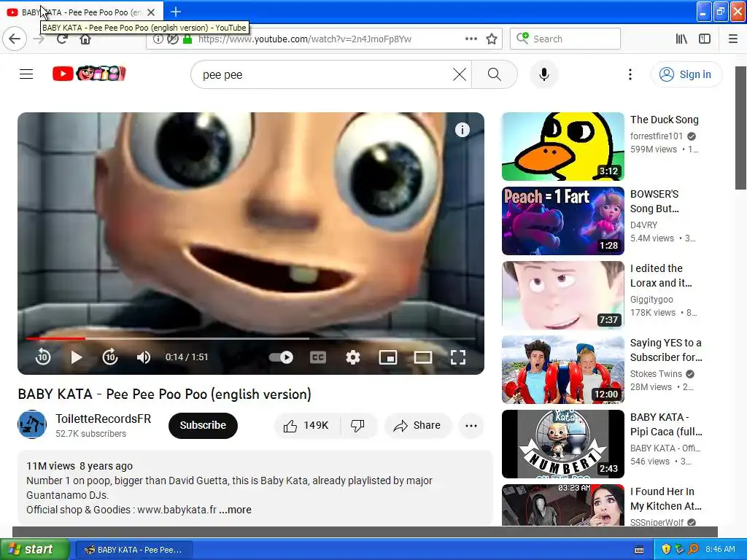Click the system tray security shield icon
Screen dimensions: 747x560
[665, 550]
